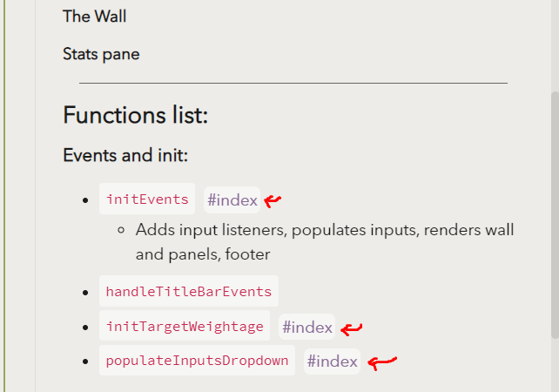Click the bullet before handleTitleBarEvents
This screenshot has height=392, width=559.
tap(85, 293)
